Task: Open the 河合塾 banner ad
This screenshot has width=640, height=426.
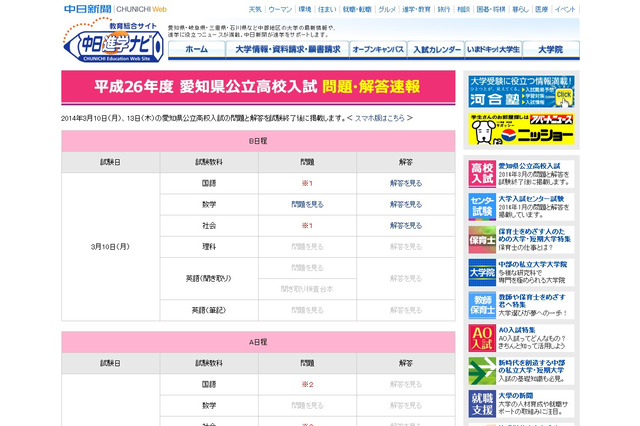Action: point(521,91)
